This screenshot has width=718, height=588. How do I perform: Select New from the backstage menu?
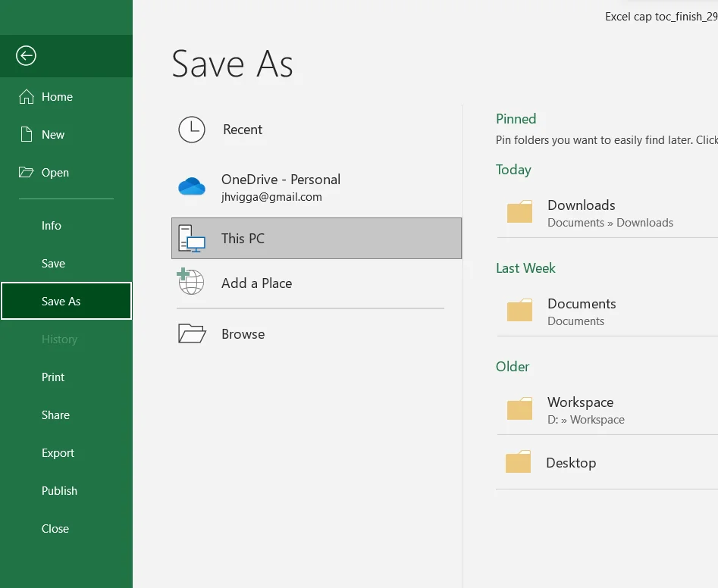67,135
